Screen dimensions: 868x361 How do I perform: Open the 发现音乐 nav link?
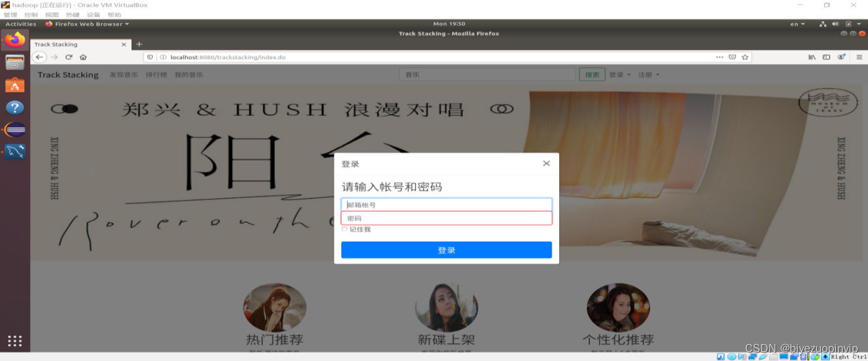point(124,74)
